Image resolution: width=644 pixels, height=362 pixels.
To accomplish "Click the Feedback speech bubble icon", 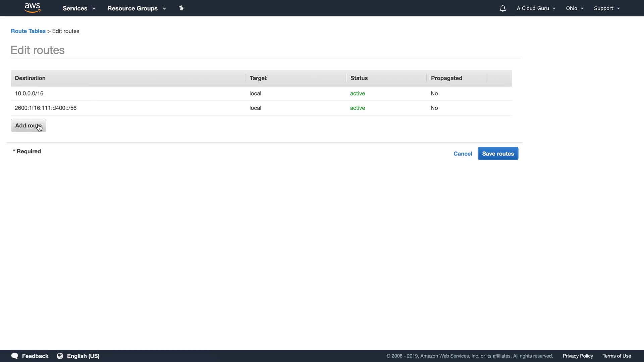I will (x=14, y=356).
